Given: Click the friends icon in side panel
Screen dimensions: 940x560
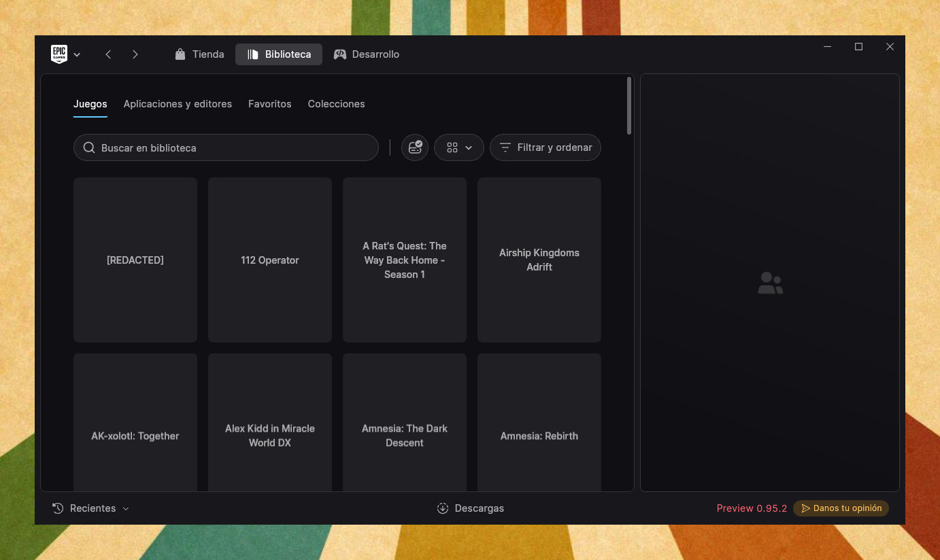Looking at the screenshot, I should (770, 283).
